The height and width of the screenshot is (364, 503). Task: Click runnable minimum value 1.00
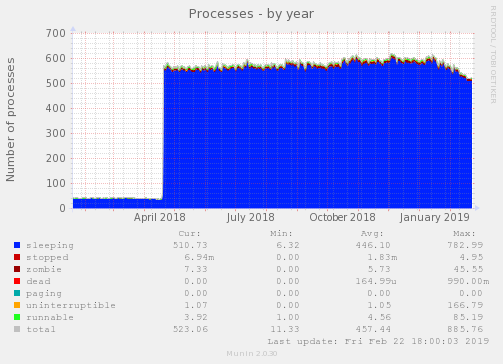pyautogui.click(x=288, y=317)
